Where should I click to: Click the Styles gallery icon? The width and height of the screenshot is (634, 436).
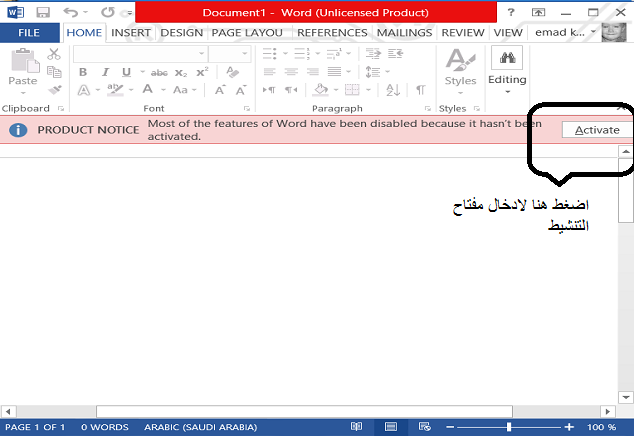click(x=460, y=59)
